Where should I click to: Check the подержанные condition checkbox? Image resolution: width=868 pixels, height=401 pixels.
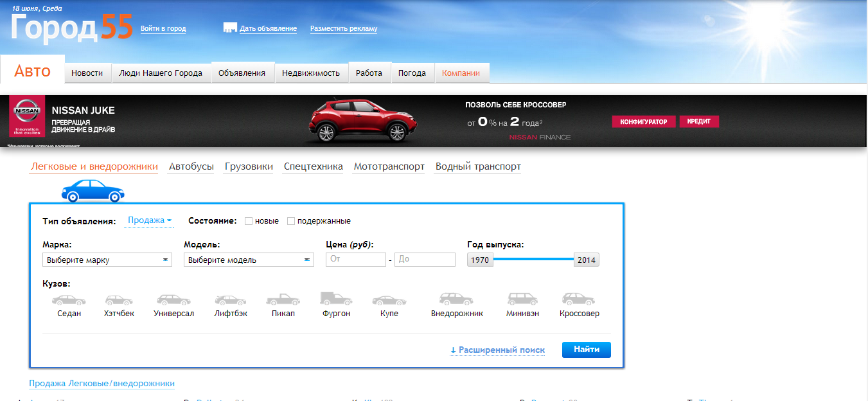pyautogui.click(x=291, y=221)
